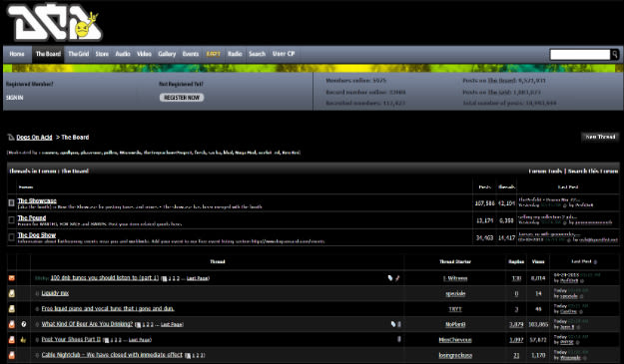The image size is (624, 364).
Task: Click the breadcrumb icon before Dogs On Acid
Action: pyautogui.click(x=11, y=137)
